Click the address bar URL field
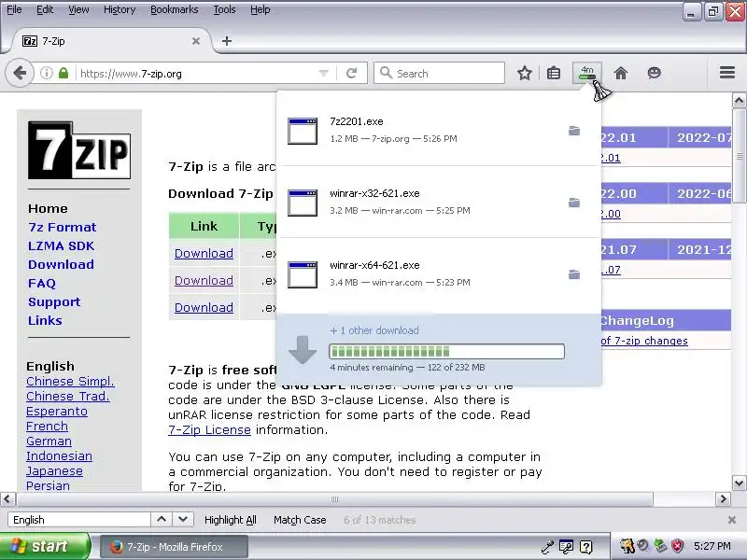Screen dimensions: 747x560 (198, 74)
